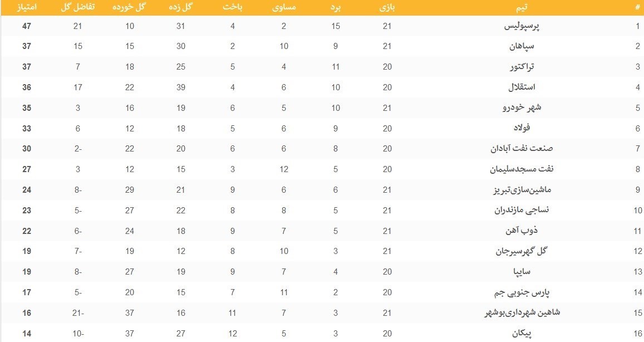Viewport: 644px width, 342px height.
Task: Click the امتیاز (points) column header
Action: coord(27,7)
